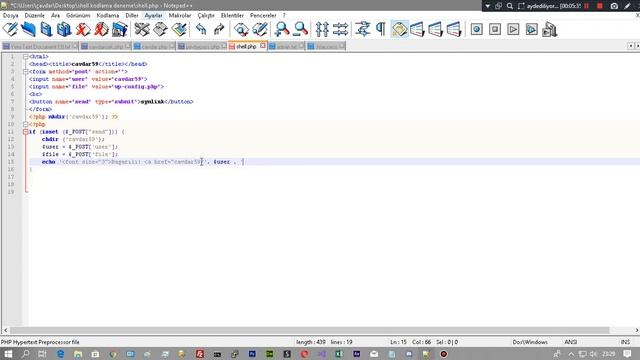Click the tab bar scroll-left arrow

[x=631, y=46]
